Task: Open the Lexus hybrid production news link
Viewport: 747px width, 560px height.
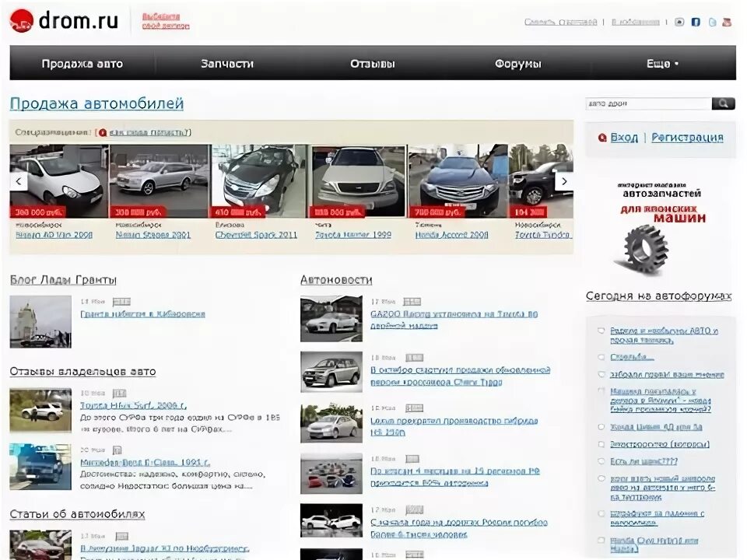Action: pos(454,427)
